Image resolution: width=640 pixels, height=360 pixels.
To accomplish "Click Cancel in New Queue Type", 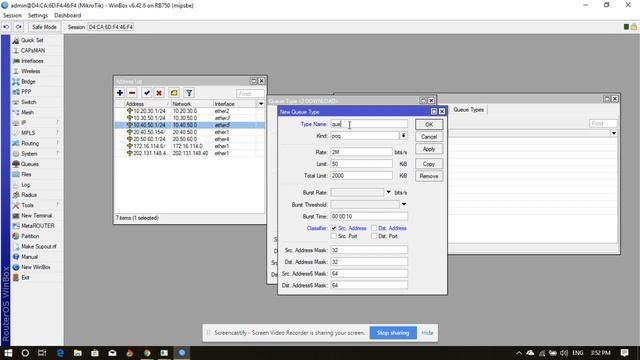I will pyautogui.click(x=429, y=137).
